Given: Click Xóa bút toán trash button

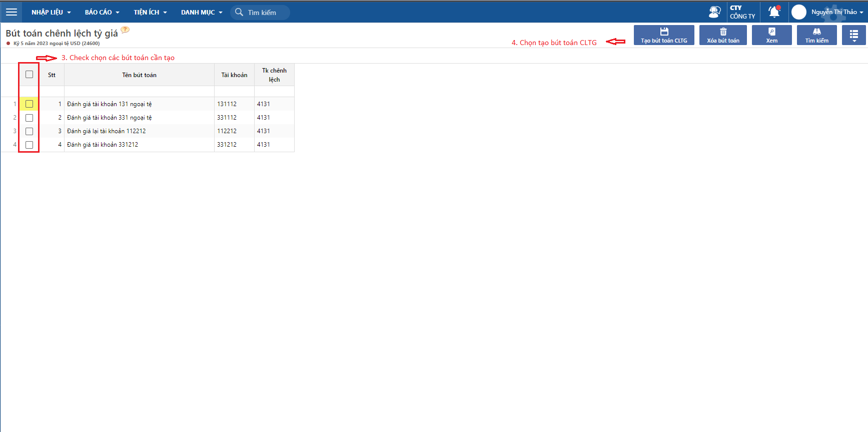Looking at the screenshot, I should 723,35.
